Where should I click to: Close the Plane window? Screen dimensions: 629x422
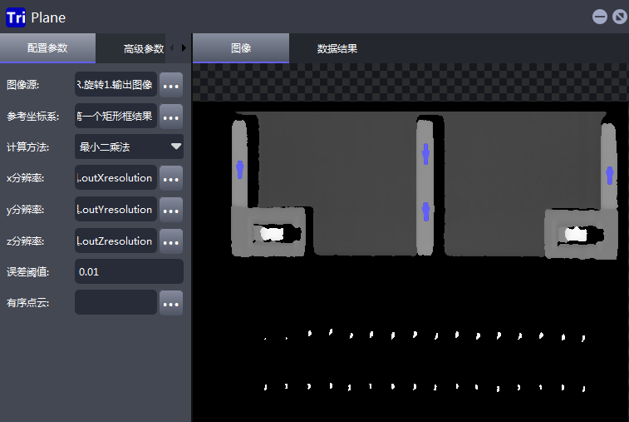tap(618, 16)
